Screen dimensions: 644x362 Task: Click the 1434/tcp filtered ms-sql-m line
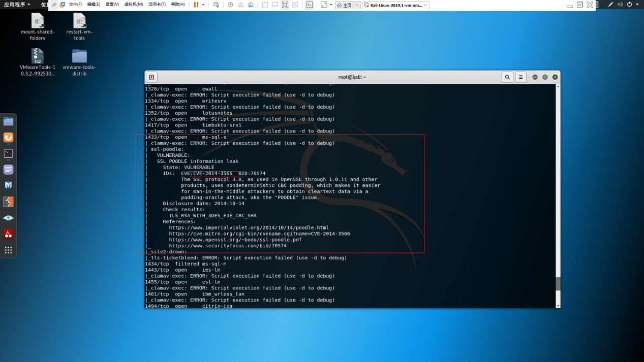click(186, 264)
